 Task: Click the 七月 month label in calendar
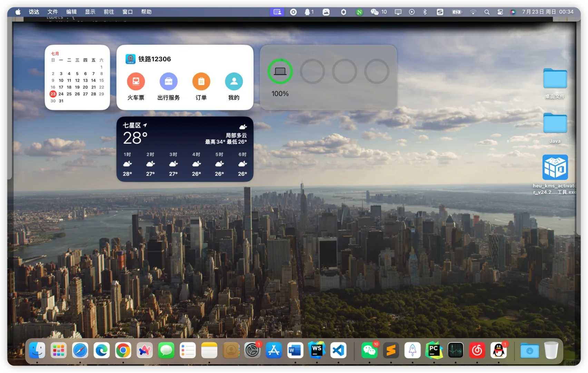55,54
